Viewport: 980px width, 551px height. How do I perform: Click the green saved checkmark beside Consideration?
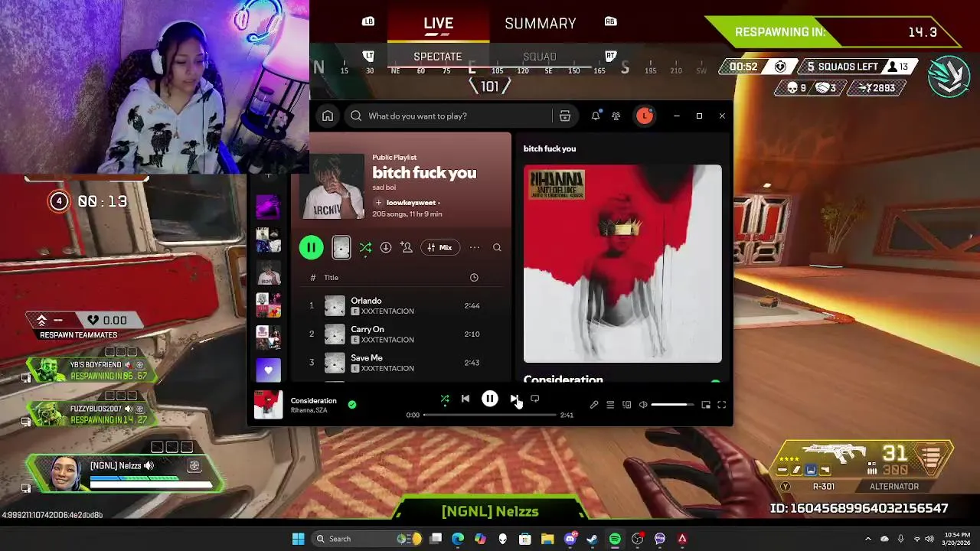[x=352, y=404]
